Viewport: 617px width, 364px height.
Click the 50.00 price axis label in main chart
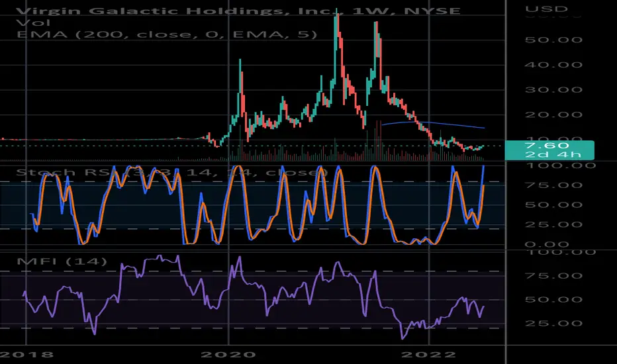(x=553, y=40)
